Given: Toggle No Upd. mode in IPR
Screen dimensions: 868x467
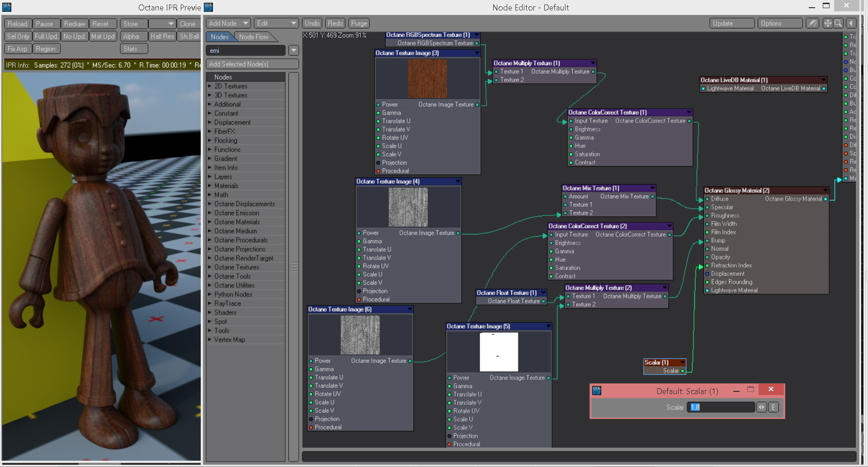Looking at the screenshot, I should point(75,36).
